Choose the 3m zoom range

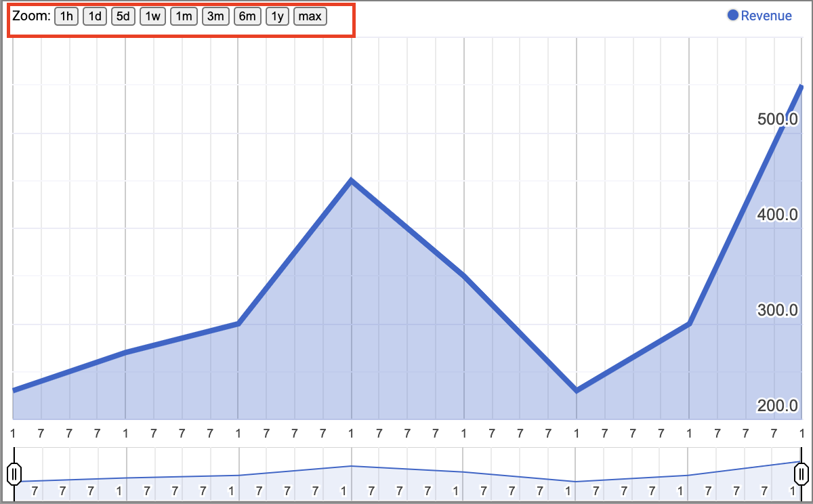pos(215,16)
